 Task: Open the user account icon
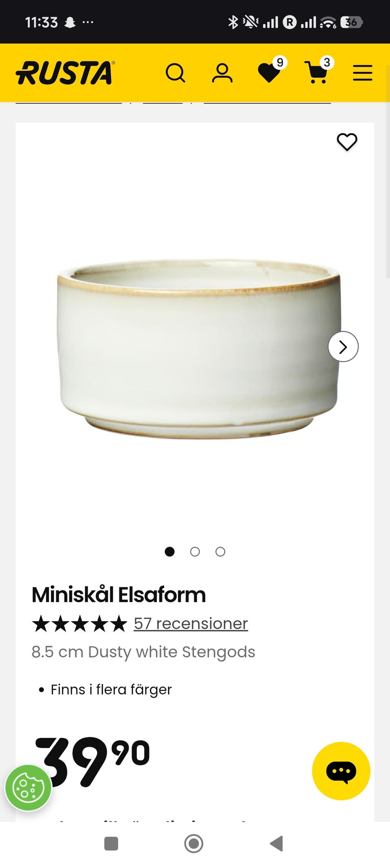[222, 73]
